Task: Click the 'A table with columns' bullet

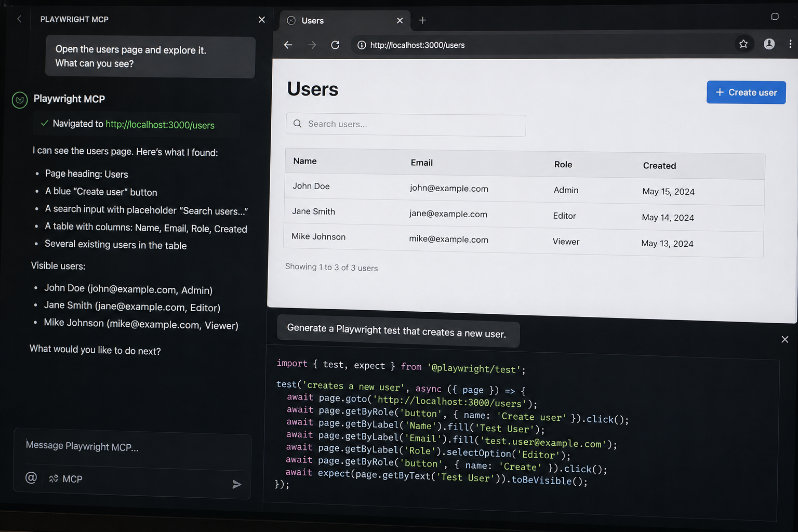Action: tap(146, 228)
